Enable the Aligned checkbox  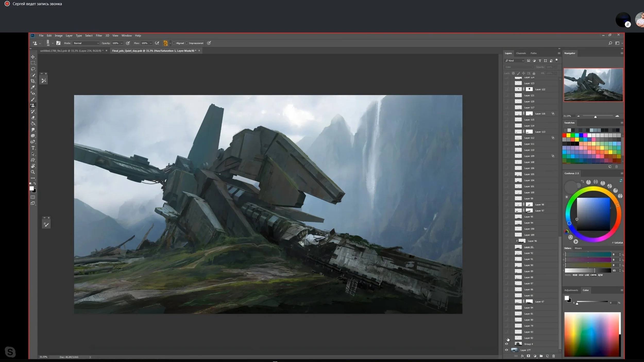[x=174, y=43]
